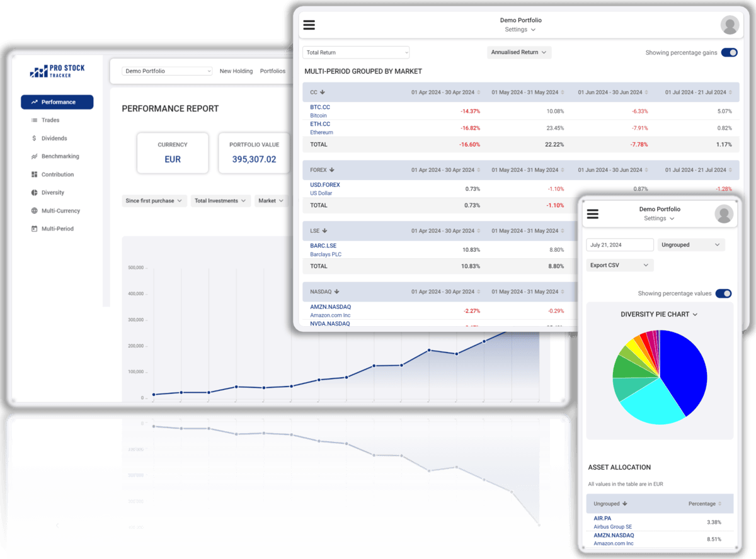Open the Performance section in the sidebar

coord(57,101)
